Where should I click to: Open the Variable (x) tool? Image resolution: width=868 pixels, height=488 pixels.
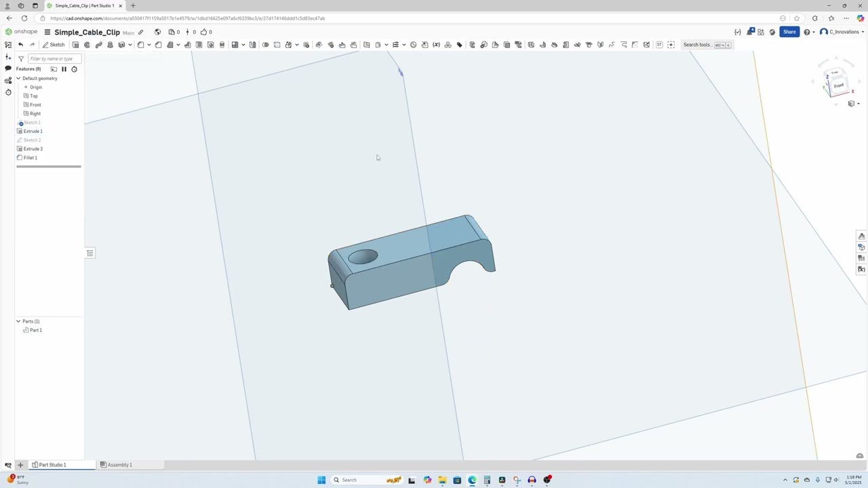pyautogui.click(x=436, y=45)
